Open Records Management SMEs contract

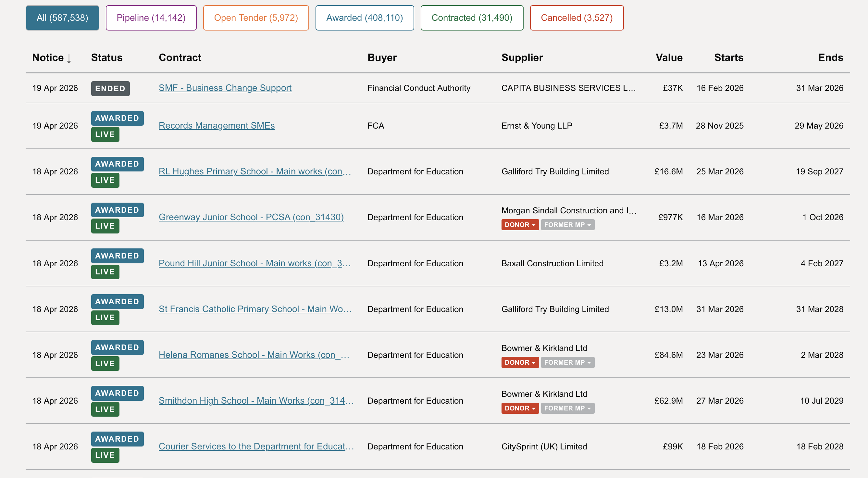pyautogui.click(x=216, y=126)
